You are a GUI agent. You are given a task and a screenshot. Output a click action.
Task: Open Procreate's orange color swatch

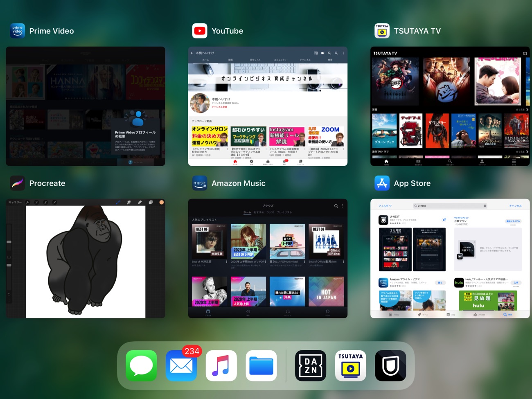point(161,202)
